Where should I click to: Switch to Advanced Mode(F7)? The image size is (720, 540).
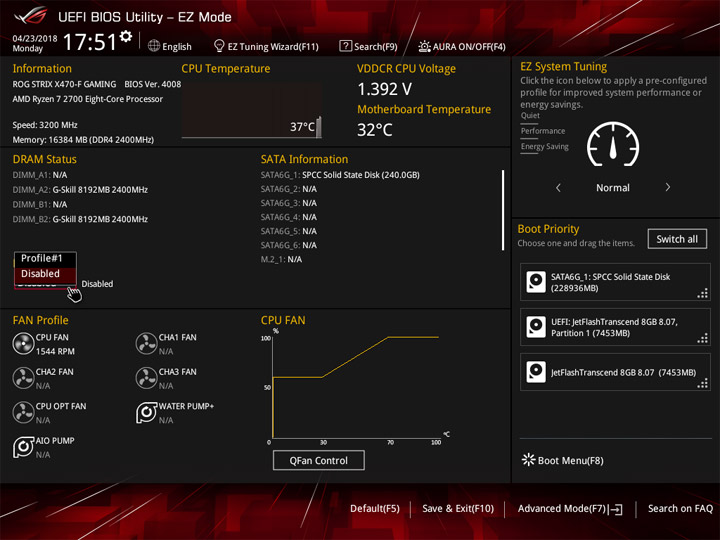(x=570, y=509)
